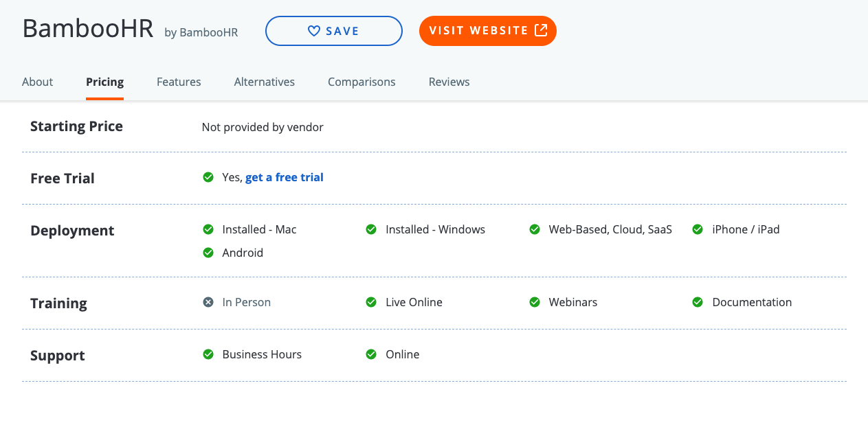Click the BambooHR product title
The width and height of the screenshot is (868, 427).
[88, 28]
